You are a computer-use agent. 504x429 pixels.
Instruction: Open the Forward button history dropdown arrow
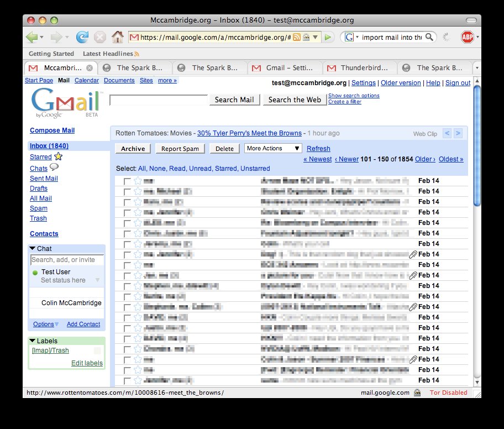[67, 37]
